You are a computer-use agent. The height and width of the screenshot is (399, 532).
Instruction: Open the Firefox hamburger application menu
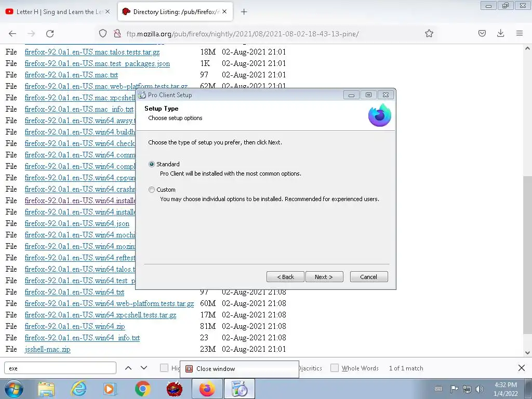pyautogui.click(x=520, y=33)
